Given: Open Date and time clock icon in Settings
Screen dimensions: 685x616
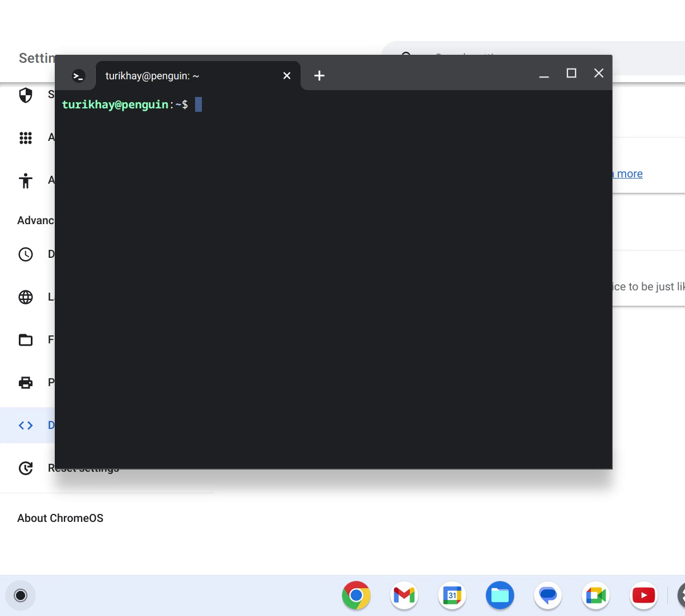Looking at the screenshot, I should click(26, 254).
